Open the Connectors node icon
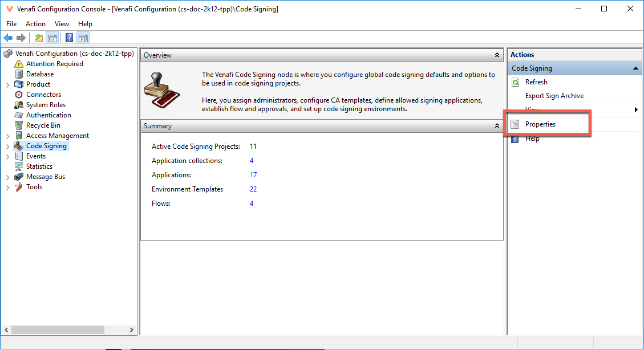This screenshot has height=350, width=644. pyautogui.click(x=18, y=95)
